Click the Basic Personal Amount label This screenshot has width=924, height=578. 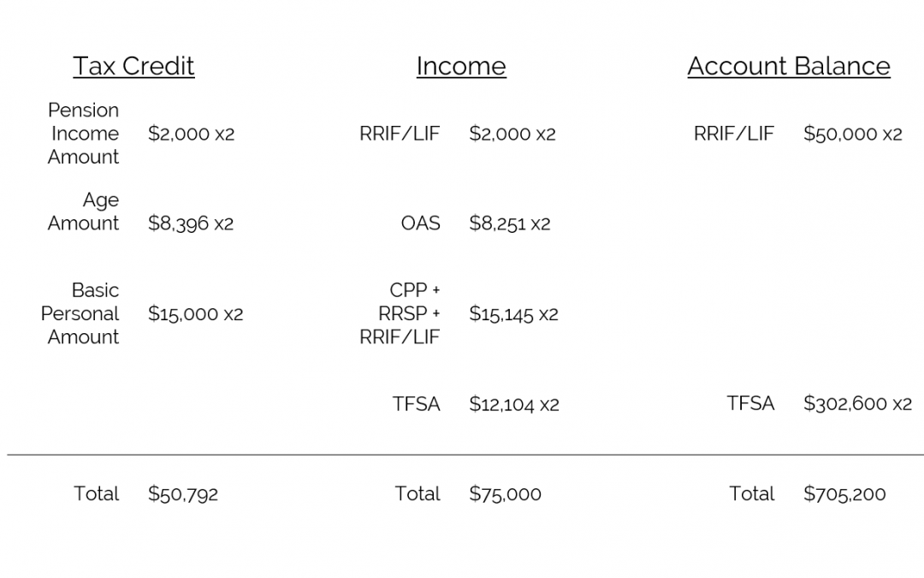(80, 313)
